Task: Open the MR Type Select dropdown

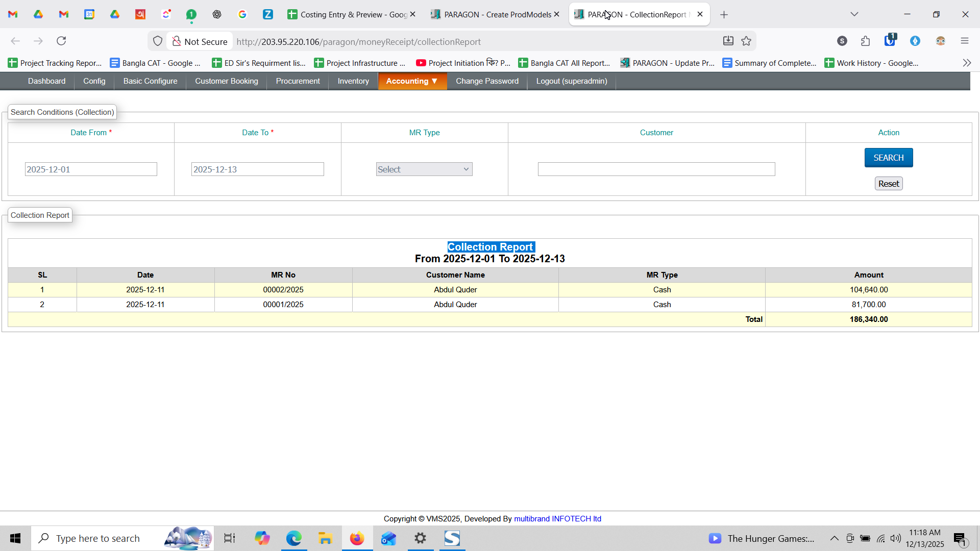Action: click(424, 169)
